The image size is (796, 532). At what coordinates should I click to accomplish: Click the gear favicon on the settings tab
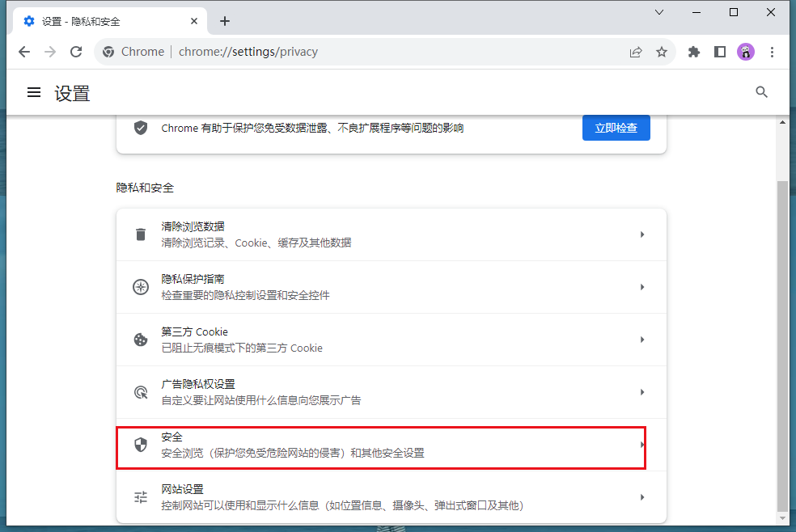click(29, 21)
